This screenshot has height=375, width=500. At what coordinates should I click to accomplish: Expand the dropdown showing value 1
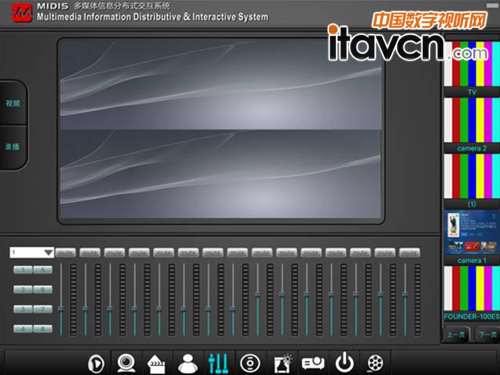[32, 252]
